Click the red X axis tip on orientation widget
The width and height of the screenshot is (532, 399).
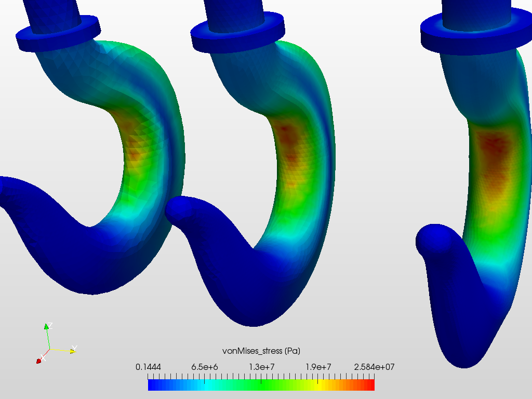pos(38,361)
